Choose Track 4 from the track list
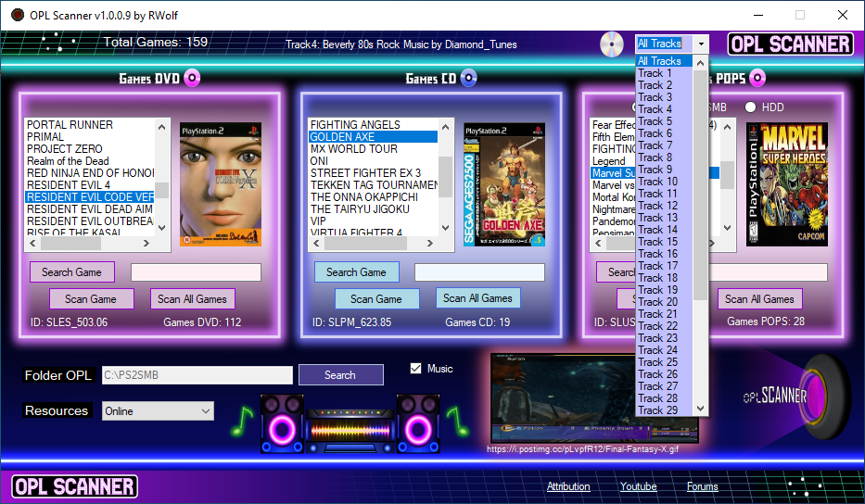The height and width of the screenshot is (504, 865). 664,109
